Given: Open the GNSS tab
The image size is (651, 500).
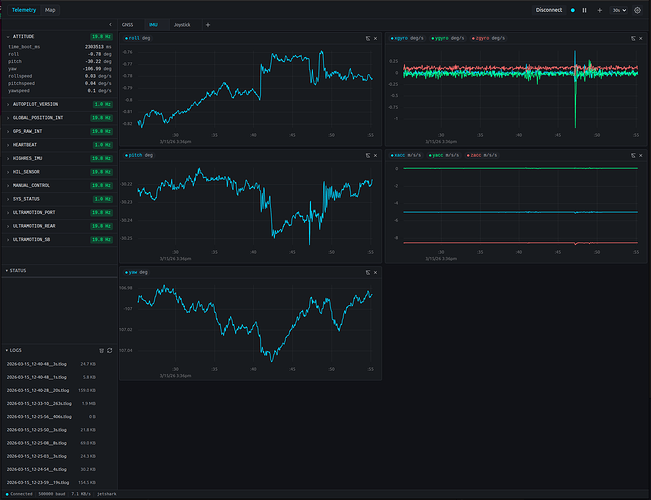Looking at the screenshot, I should pos(127,24).
